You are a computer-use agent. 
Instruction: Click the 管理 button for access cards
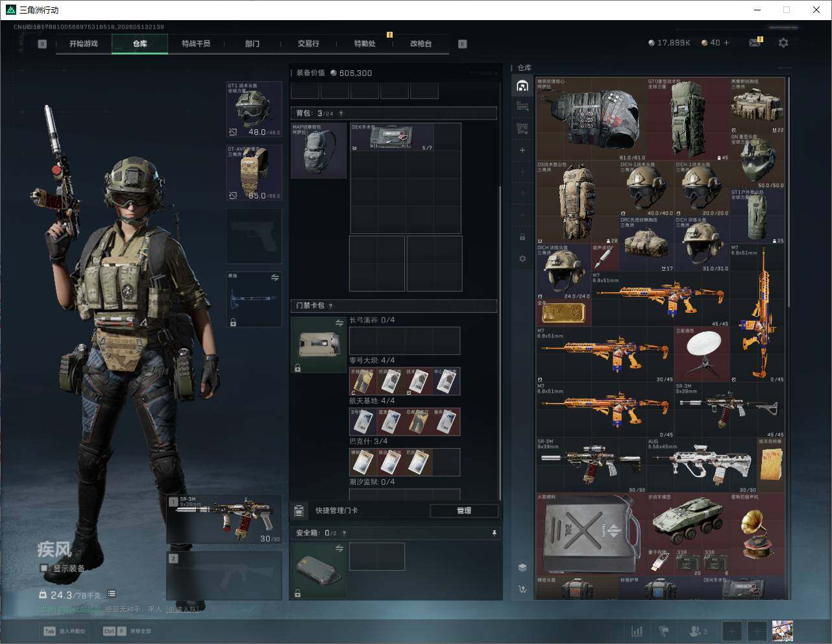[464, 510]
